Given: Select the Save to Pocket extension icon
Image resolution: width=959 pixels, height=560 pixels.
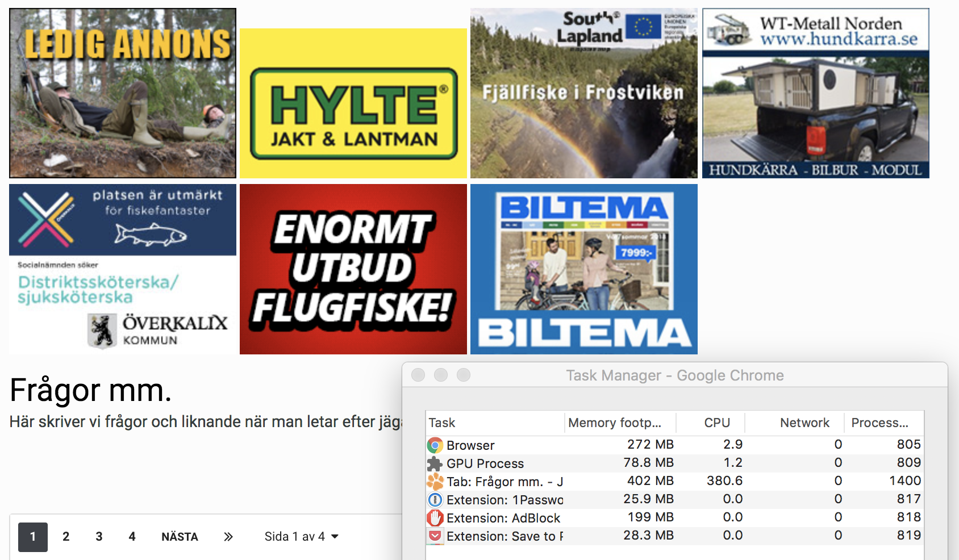Looking at the screenshot, I should click(x=435, y=536).
